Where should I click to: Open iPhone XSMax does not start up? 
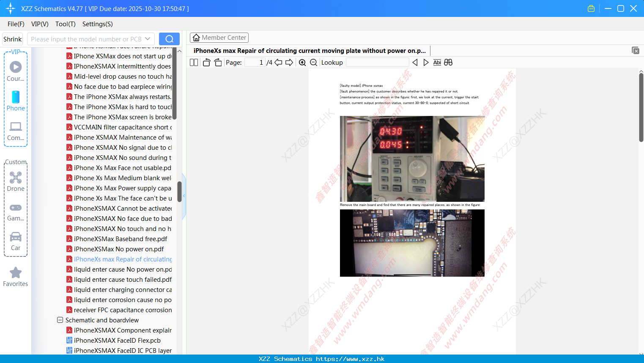[123, 56]
